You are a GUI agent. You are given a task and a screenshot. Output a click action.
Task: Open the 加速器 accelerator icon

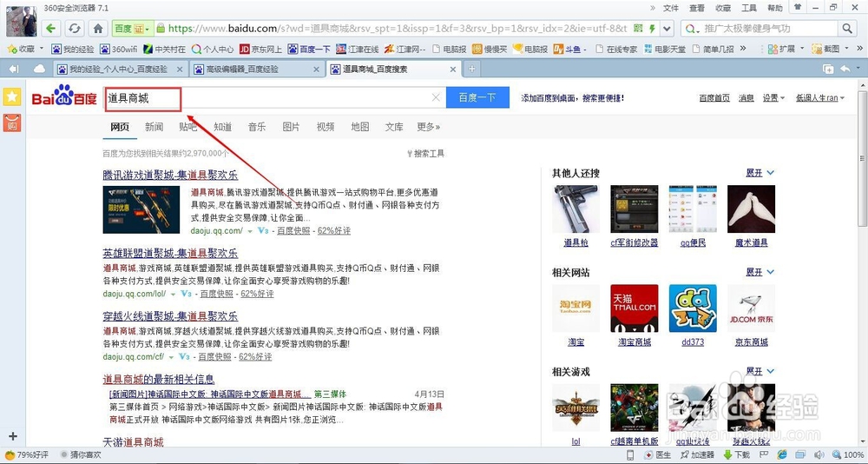(x=698, y=455)
